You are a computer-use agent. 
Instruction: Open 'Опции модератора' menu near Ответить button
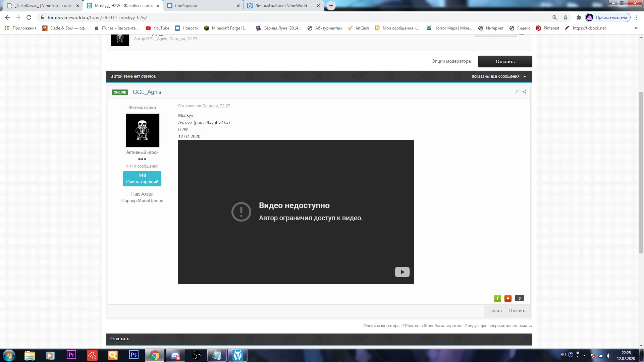point(451,61)
